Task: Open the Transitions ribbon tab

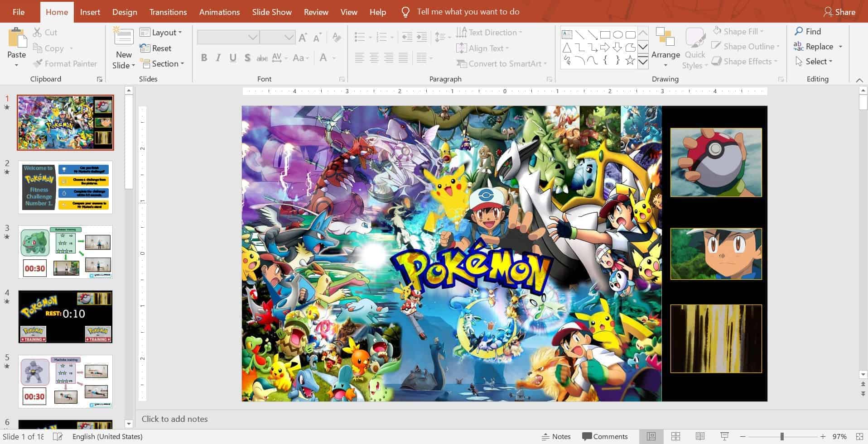Action: point(168,12)
